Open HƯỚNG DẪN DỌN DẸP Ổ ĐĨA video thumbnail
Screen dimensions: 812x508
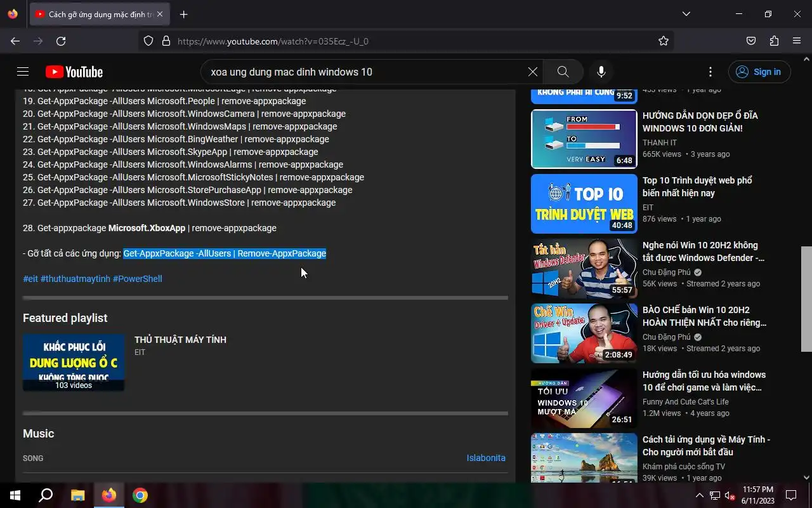pyautogui.click(x=584, y=138)
